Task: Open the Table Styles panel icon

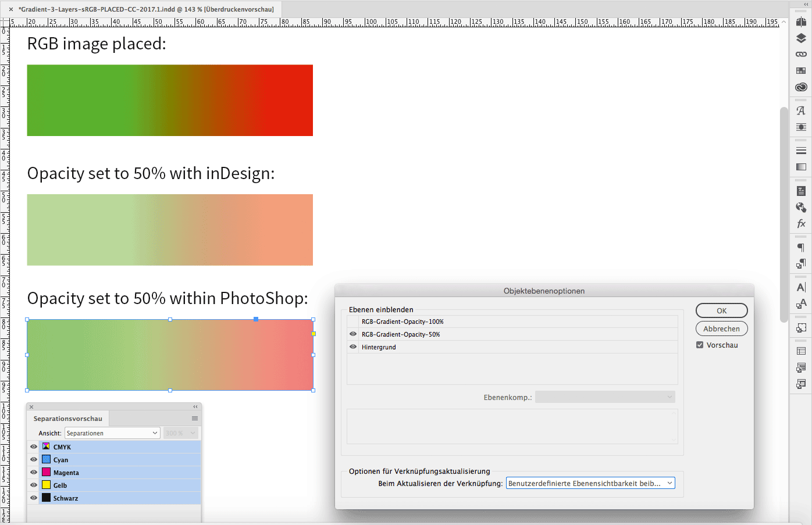Action: pos(801,367)
